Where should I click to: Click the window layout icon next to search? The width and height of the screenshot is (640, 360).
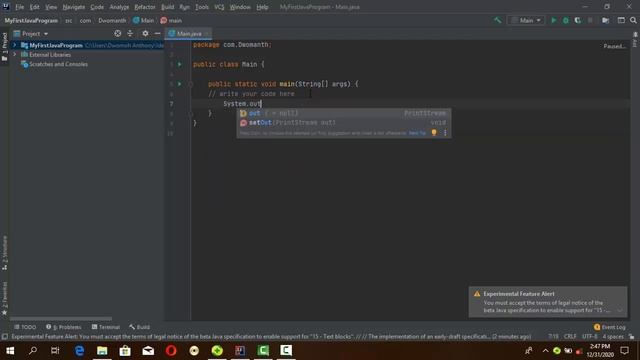pos(621,20)
